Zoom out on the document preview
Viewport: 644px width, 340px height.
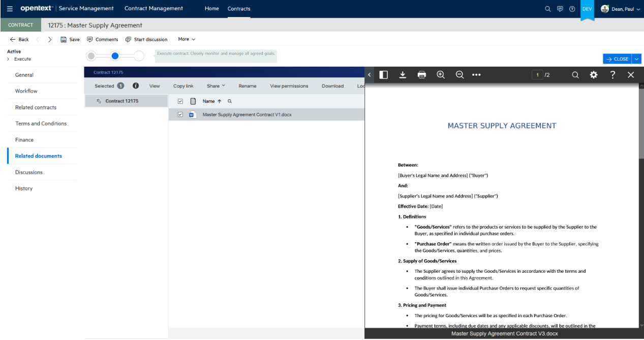pyautogui.click(x=459, y=75)
